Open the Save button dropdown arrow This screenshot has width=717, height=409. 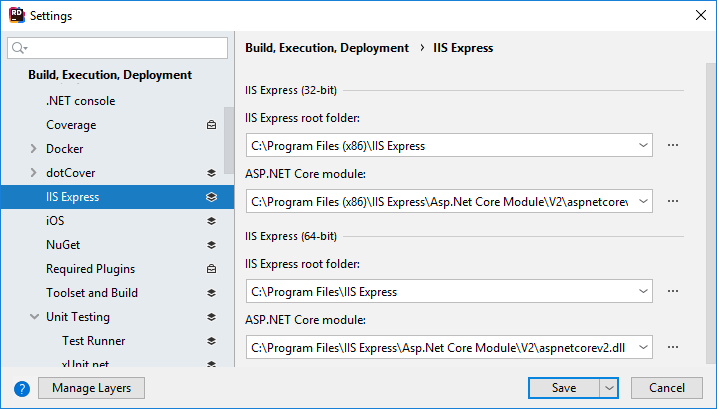[x=609, y=388]
